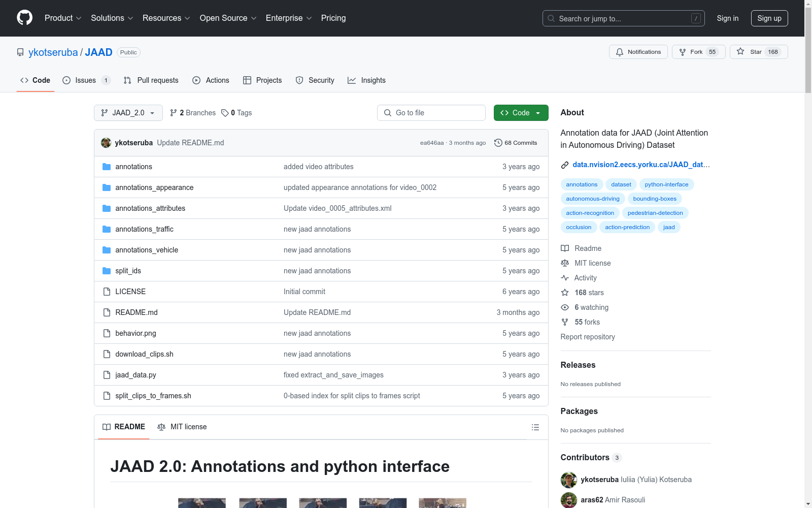Expand the Product navigation menu
This screenshot has height=508, width=812.
(62, 18)
